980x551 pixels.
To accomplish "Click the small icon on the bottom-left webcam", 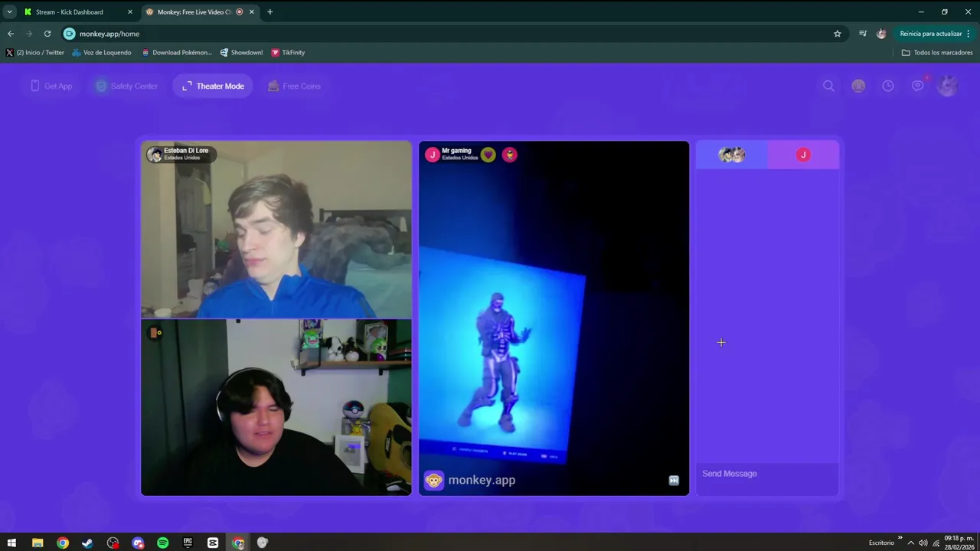I will [155, 332].
